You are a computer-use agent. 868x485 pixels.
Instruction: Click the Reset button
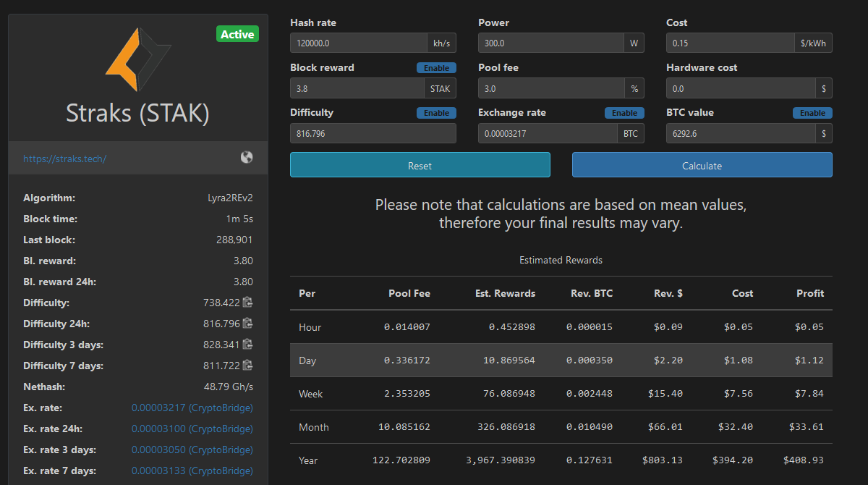(420, 165)
